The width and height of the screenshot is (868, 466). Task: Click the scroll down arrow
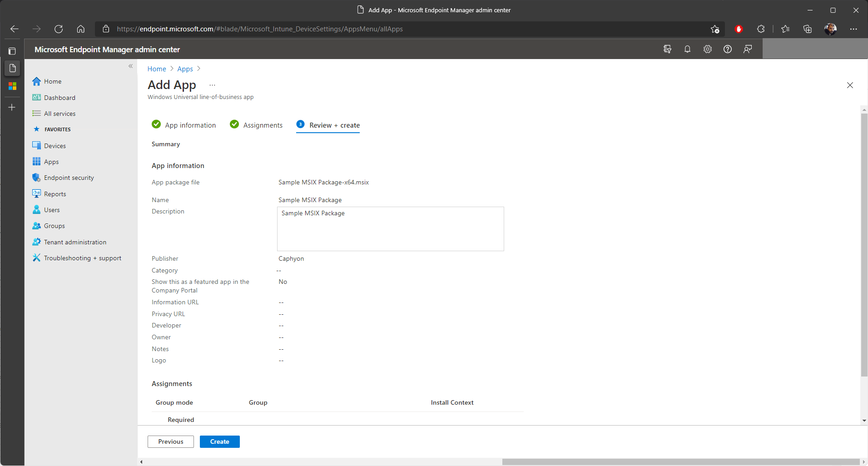[x=864, y=421]
